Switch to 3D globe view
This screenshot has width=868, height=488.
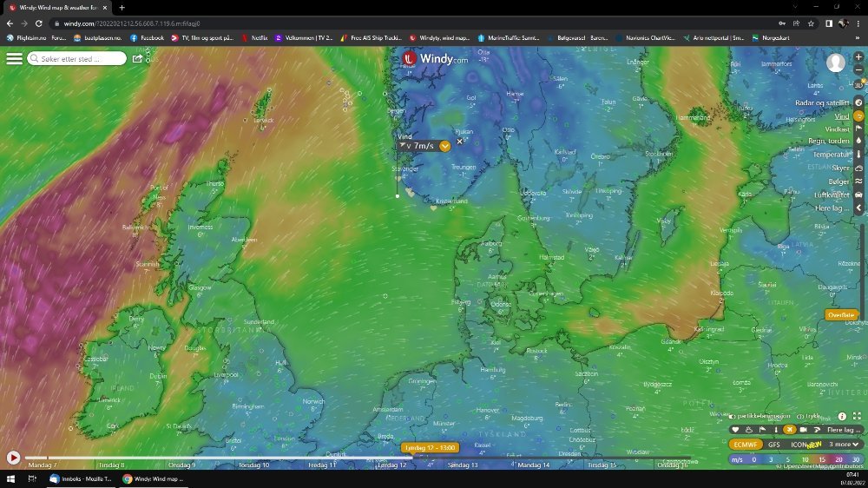[858, 85]
